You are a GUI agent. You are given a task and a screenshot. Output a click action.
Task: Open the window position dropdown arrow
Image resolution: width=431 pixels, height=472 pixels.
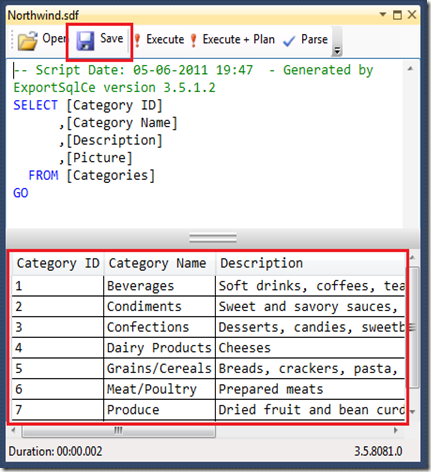pos(383,14)
